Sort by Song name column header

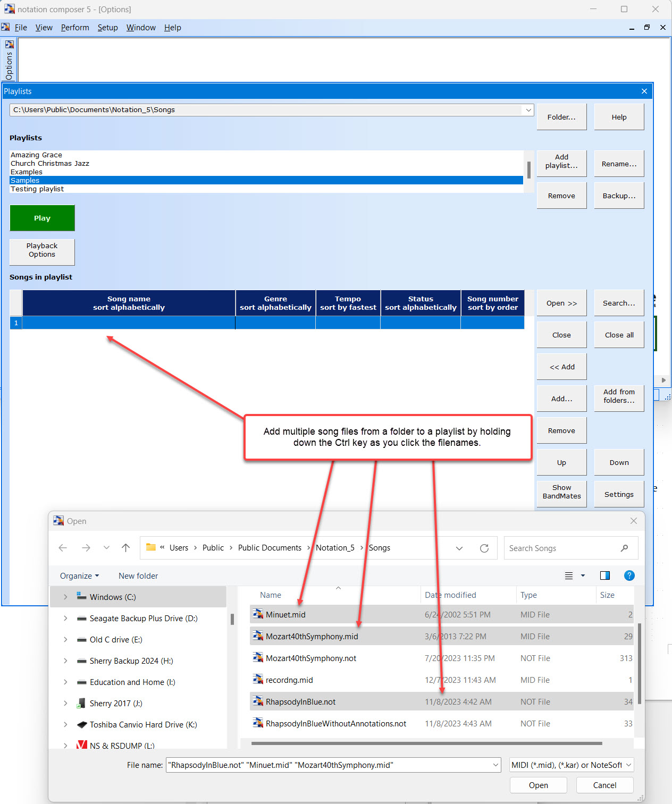(x=129, y=303)
